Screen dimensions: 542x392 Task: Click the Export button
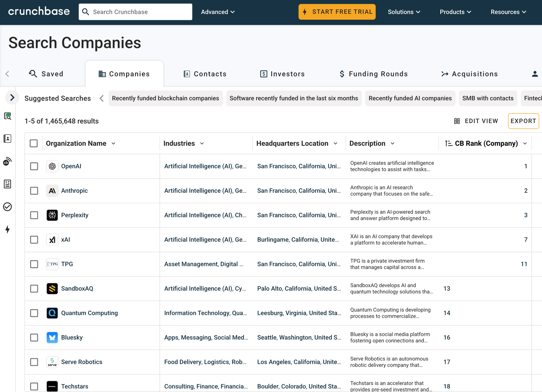[x=523, y=121]
